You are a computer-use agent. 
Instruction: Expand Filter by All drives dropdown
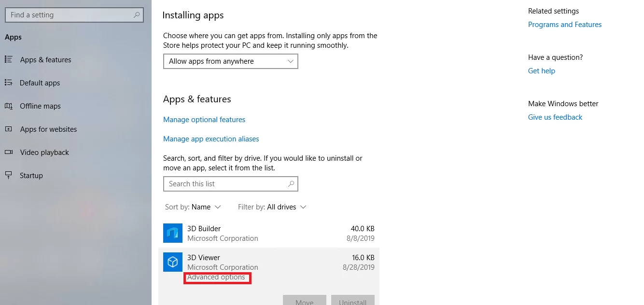coord(272,207)
